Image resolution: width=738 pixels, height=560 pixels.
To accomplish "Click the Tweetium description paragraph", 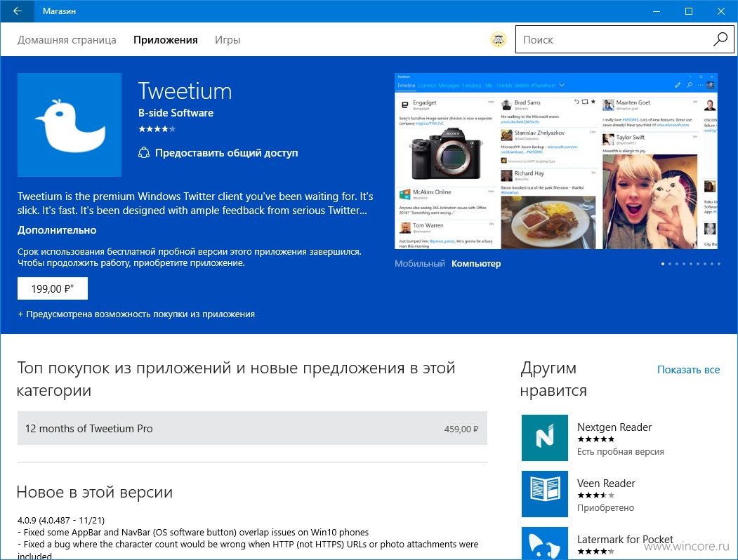I will click(195, 203).
